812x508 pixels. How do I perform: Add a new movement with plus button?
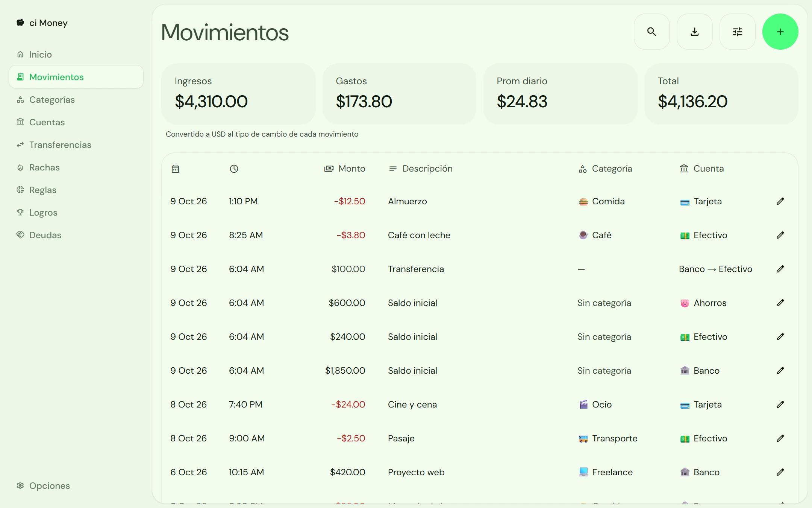pos(780,32)
